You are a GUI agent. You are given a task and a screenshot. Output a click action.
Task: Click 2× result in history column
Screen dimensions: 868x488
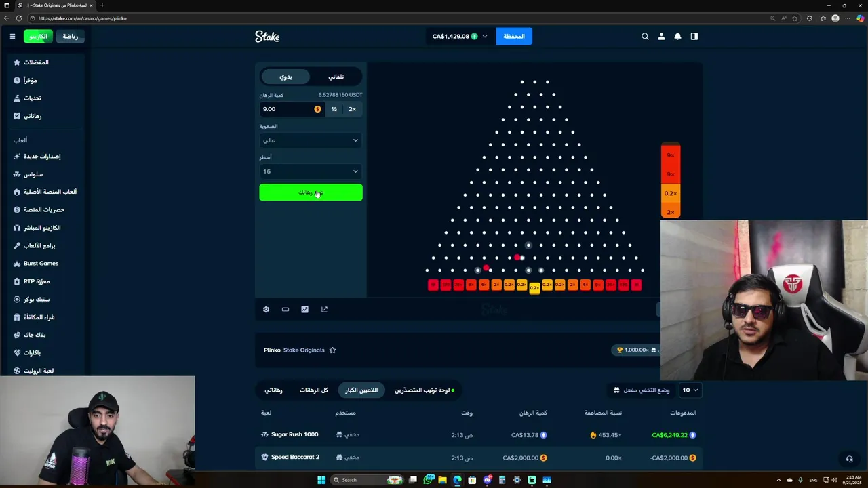click(x=671, y=212)
